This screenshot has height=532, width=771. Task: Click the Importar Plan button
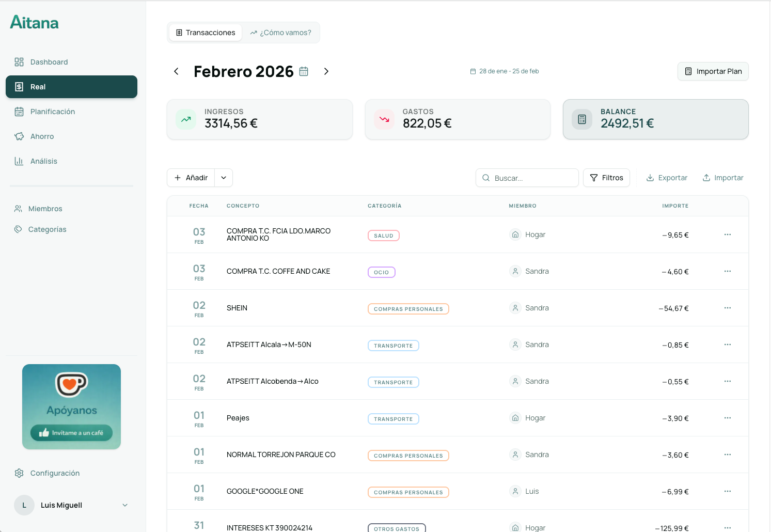pos(713,71)
